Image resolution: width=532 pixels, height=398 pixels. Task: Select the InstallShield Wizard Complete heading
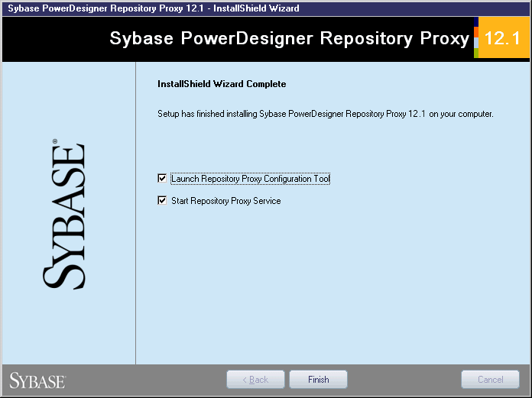(x=222, y=84)
